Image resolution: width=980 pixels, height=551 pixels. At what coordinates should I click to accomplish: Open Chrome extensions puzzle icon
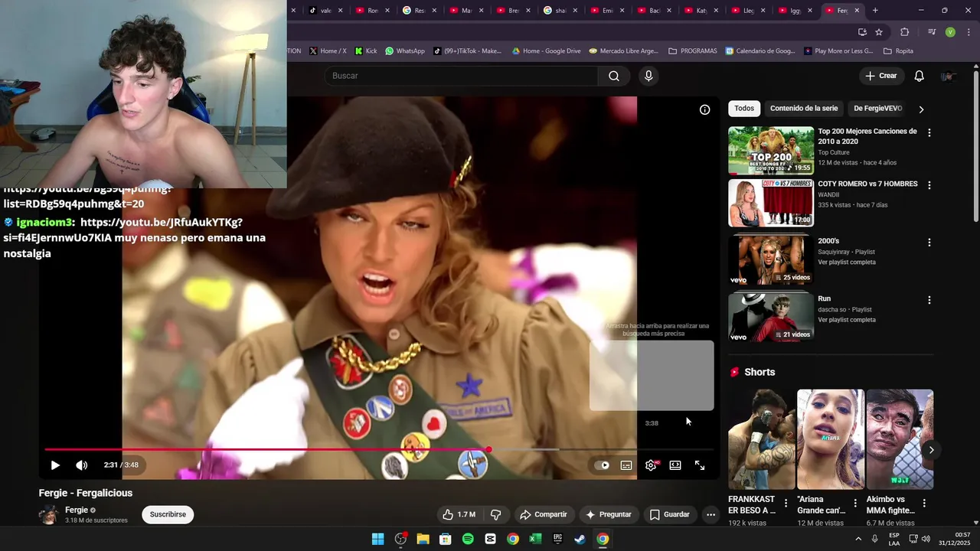pos(905,32)
